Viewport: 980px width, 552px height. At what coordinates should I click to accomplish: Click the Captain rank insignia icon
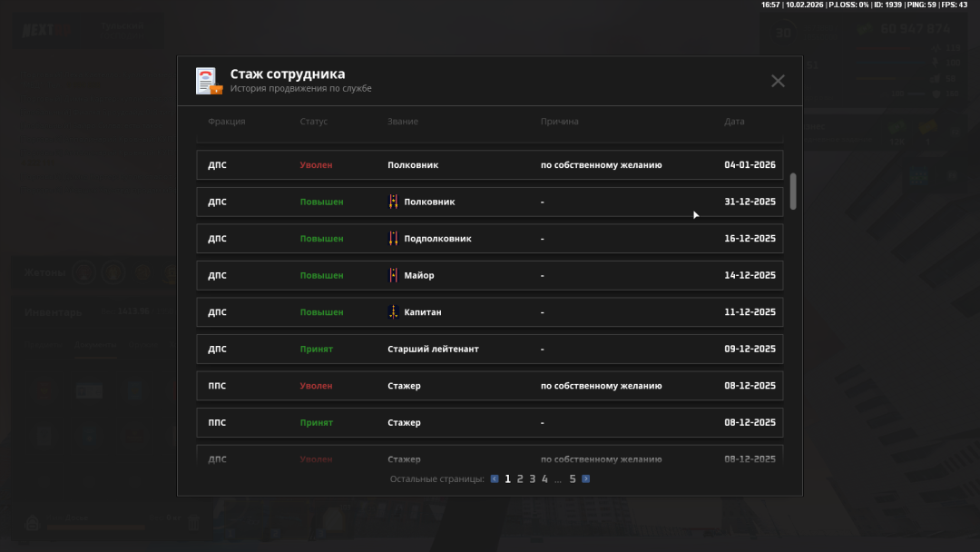(x=394, y=312)
